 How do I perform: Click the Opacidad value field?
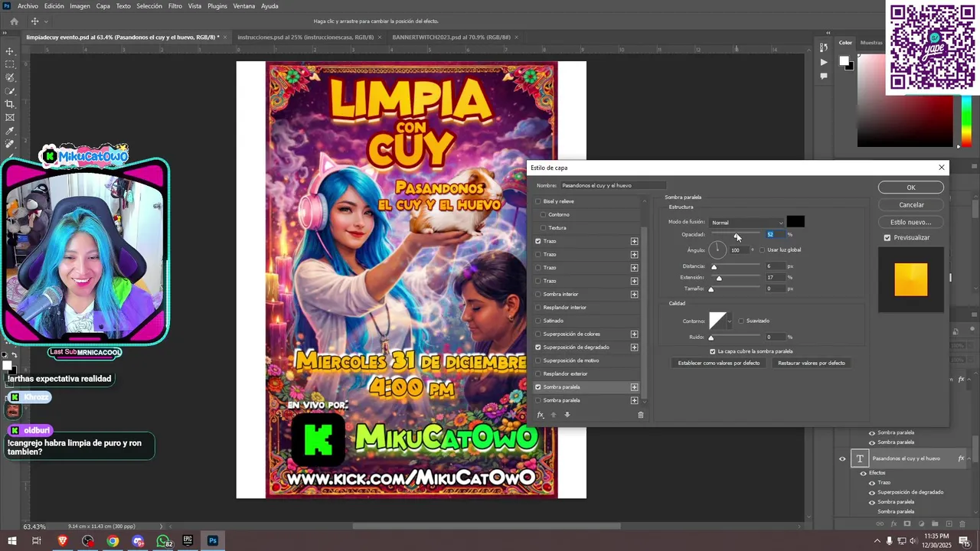coord(775,234)
